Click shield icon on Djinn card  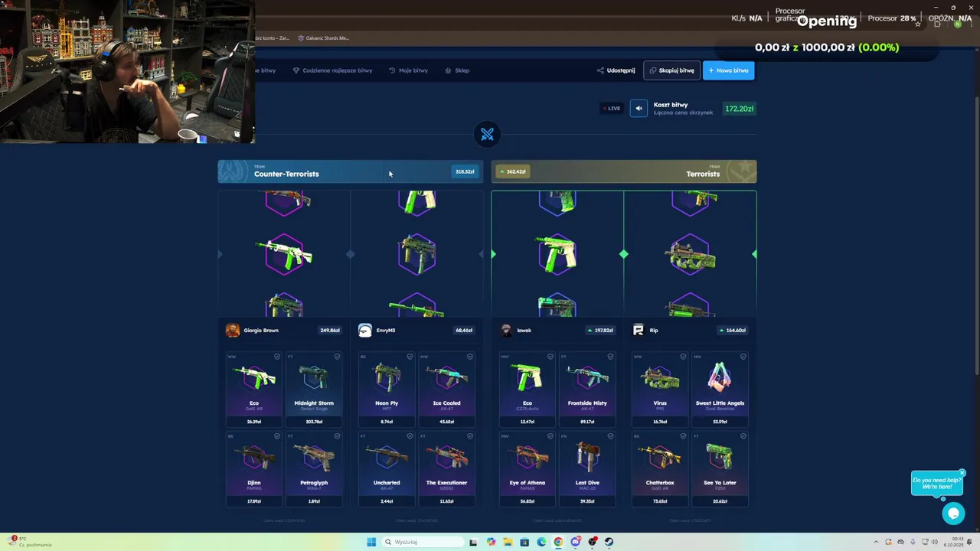[x=276, y=436]
